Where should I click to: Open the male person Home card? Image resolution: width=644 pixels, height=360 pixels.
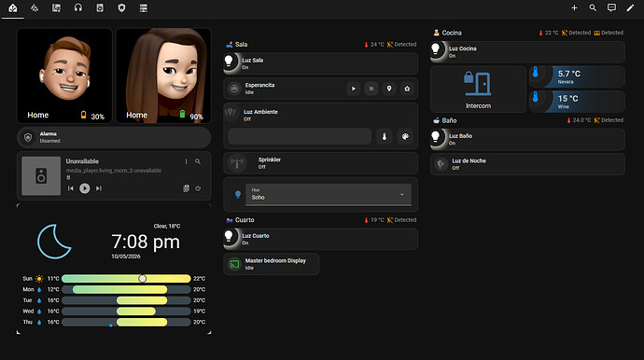(64, 76)
